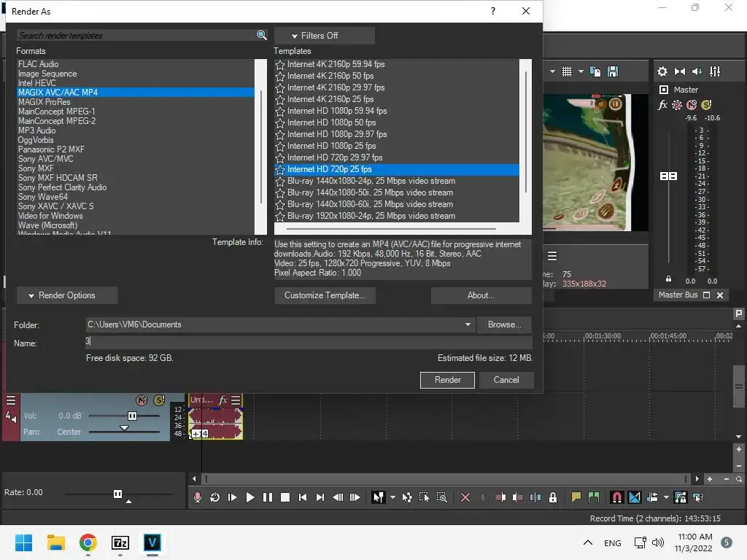Toggle Master solo icon
The width and height of the screenshot is (747, 560).
coord(706,105)
